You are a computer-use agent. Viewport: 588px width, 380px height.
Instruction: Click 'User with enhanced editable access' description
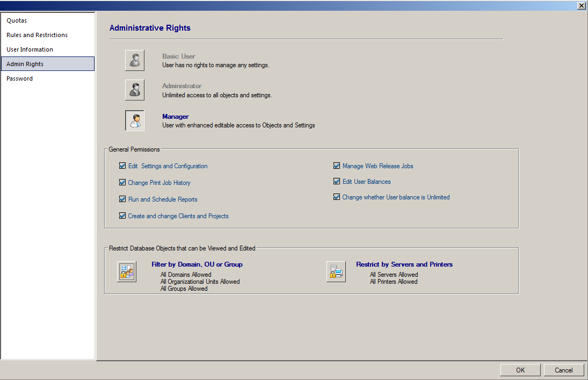tap(238, 125)
